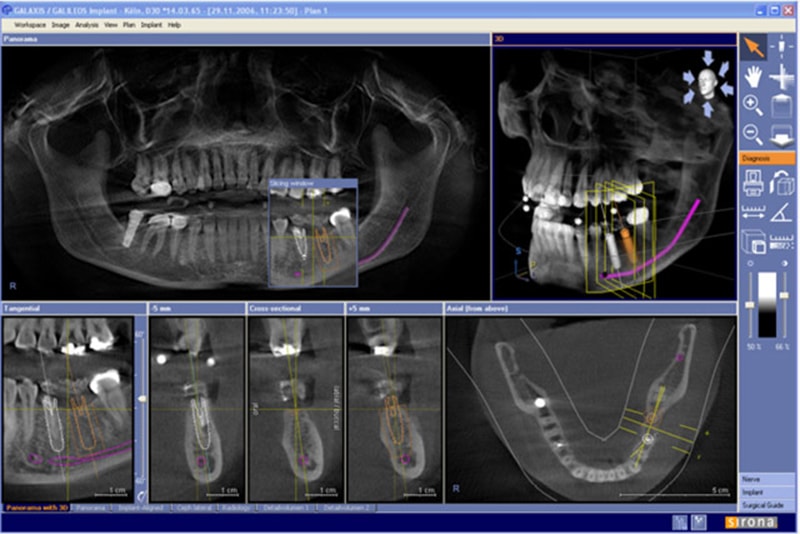Open the Implant menu

point(152,23)
